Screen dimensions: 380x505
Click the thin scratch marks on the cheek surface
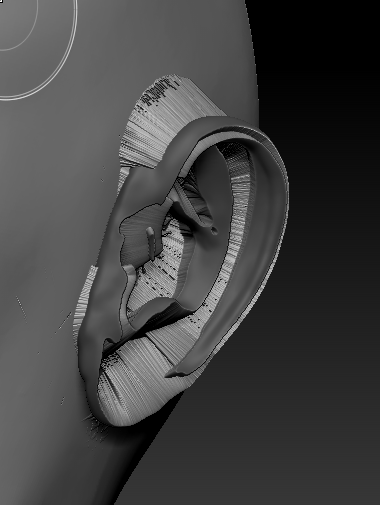coord(22,307)
